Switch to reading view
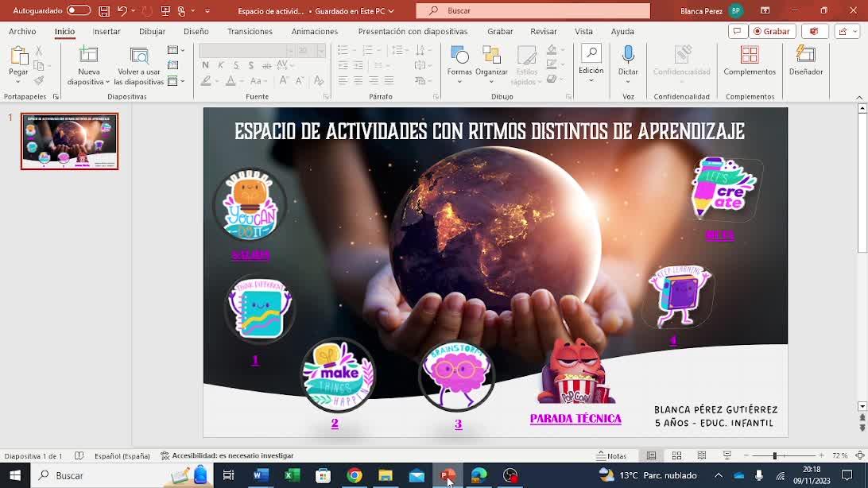The image size is (868, 488). click(701, 455)
